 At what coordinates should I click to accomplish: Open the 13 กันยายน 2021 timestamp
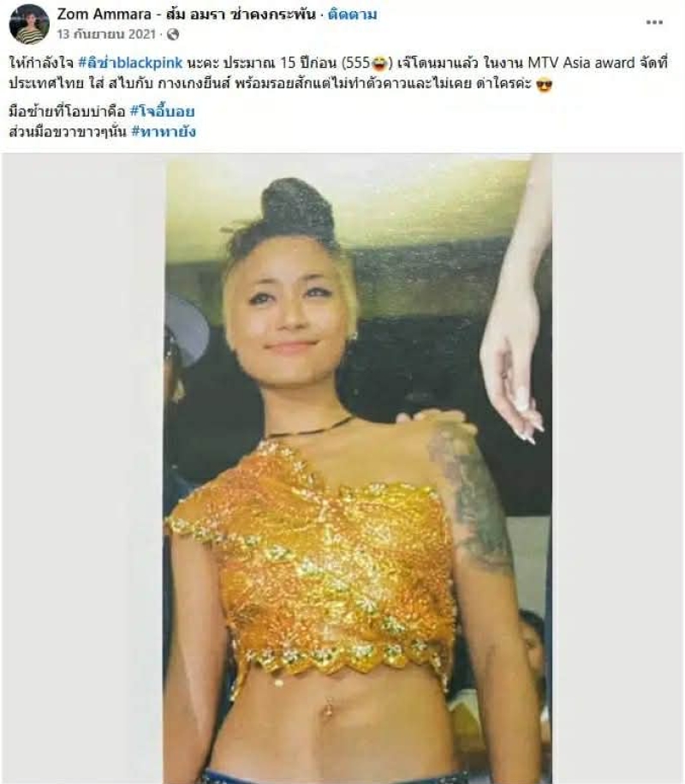tap(106, 34)
